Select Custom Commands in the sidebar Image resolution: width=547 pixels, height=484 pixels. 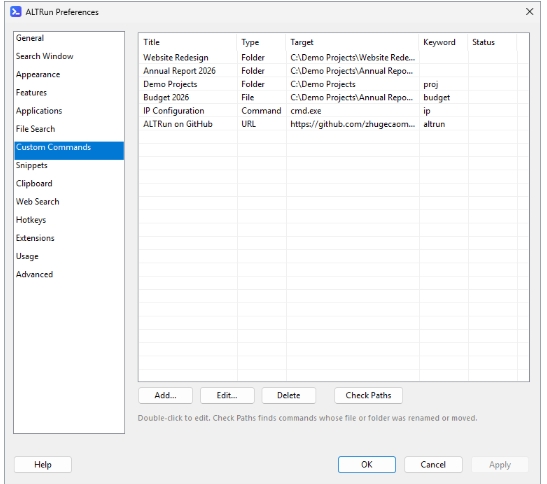69,150
